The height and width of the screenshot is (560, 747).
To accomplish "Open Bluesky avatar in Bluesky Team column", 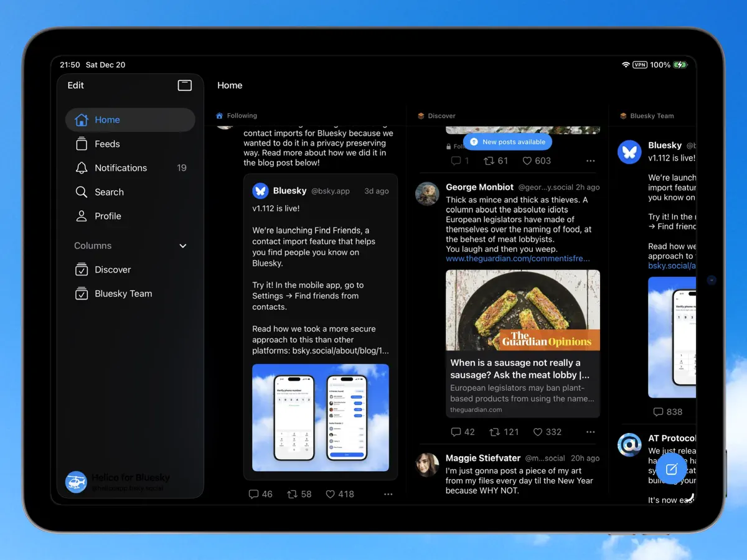I will [x=629, y=152].
